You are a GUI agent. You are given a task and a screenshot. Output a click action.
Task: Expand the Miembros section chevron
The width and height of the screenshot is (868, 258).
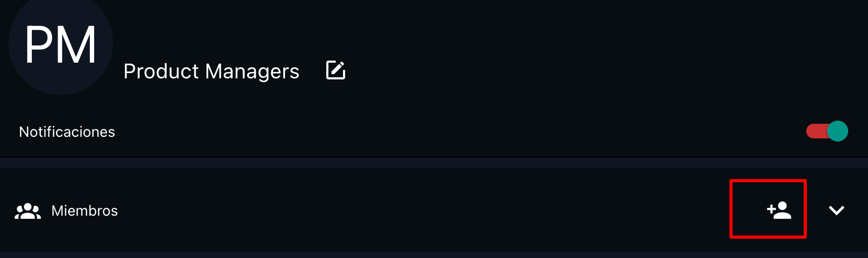pos(837,210)
